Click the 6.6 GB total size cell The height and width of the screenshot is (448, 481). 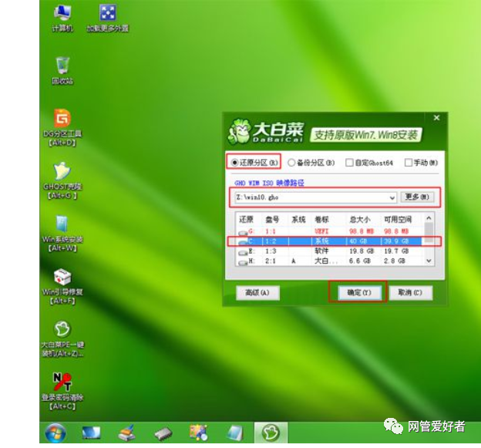[x=360, y=261]
